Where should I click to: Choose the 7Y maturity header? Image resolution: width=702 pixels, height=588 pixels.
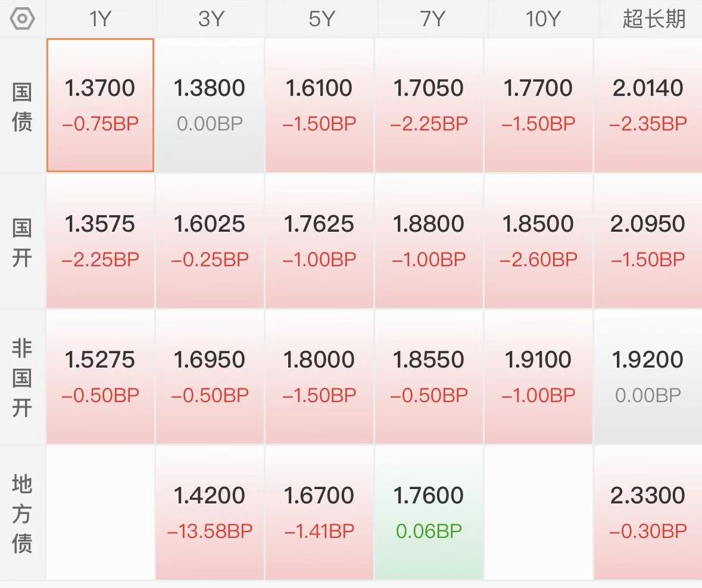tap(431, 19)
